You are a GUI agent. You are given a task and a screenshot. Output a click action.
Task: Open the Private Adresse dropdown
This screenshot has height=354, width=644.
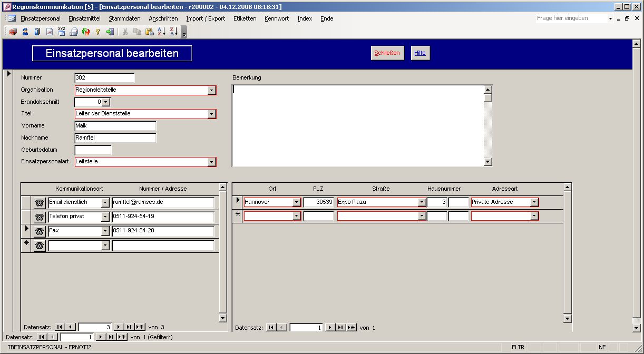coord(534,202)
